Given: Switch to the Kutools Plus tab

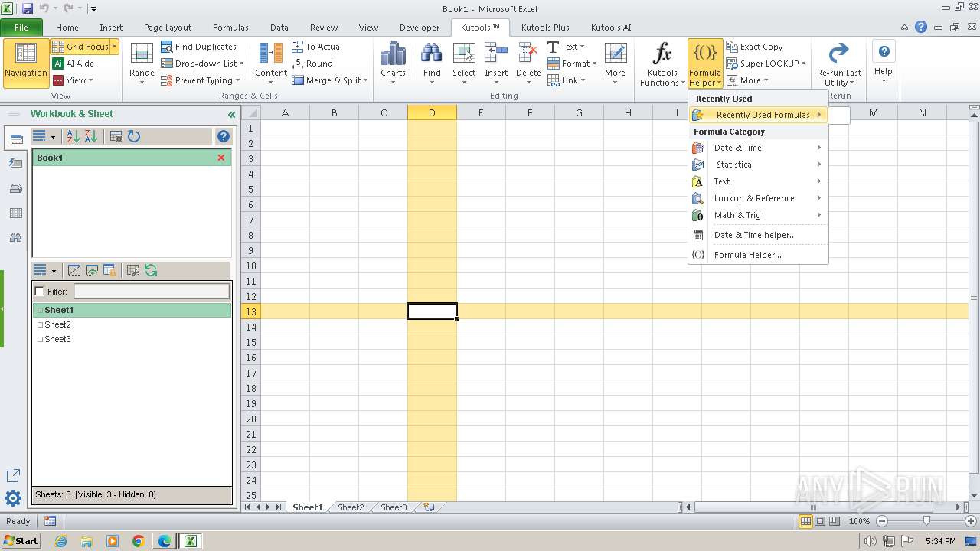Looking at the screenshot, I should pyautogui.click(x=545, y=28).
